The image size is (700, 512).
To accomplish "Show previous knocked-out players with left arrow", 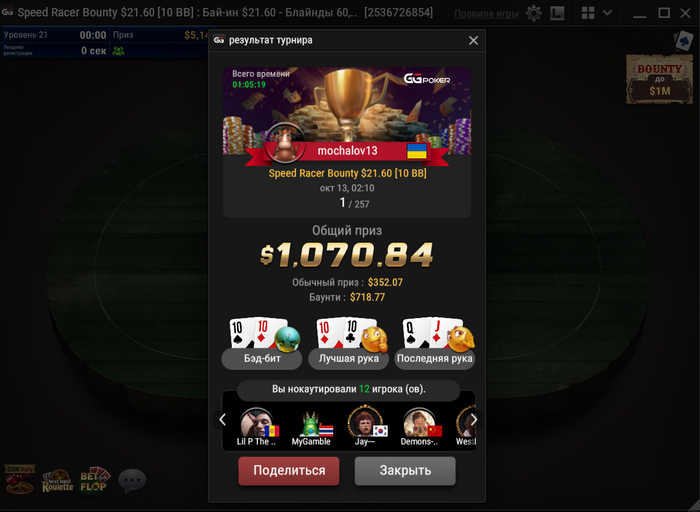I will (x=223, y=420).
